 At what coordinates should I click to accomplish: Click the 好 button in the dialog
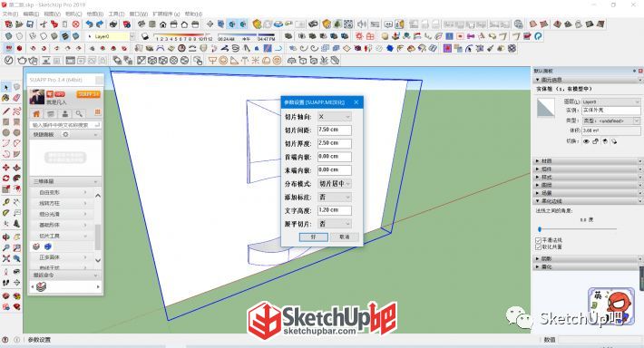313,237
